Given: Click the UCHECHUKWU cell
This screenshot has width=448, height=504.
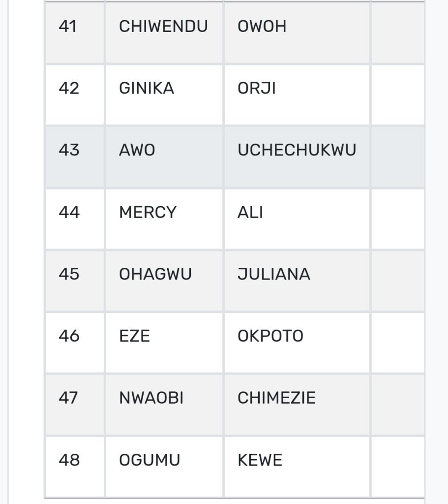Looking at the screenshot, I should click(x=297, y=150).
